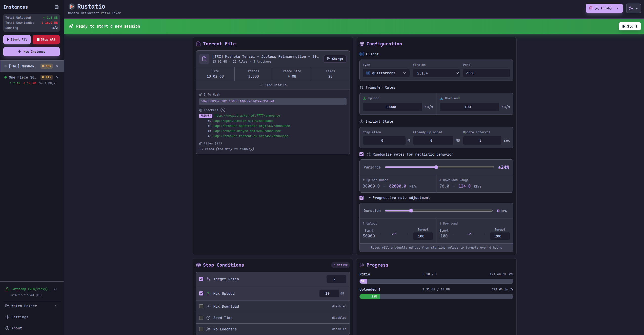
Task: Open Settings from the sidebar
Action: point(31,317)
